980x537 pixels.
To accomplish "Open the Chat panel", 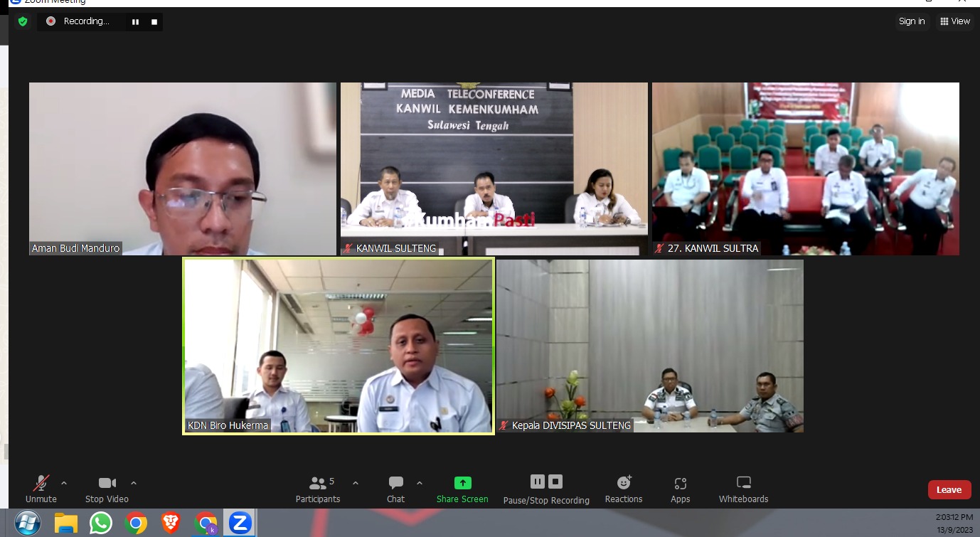I will (x=396, y=489).
